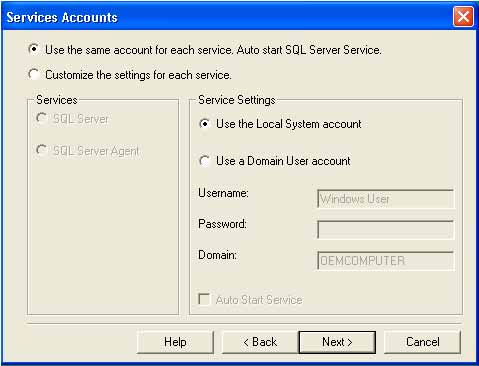Open Help for Services Accounts

(175, 342)
